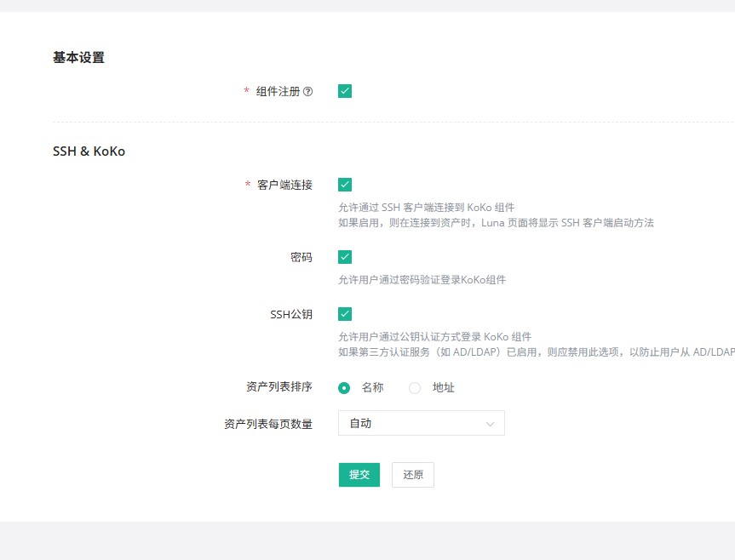The height and width of the screenshot is (560, 735).
Task: Click the 客户端连接 label
Action: (x=284, y=185)
